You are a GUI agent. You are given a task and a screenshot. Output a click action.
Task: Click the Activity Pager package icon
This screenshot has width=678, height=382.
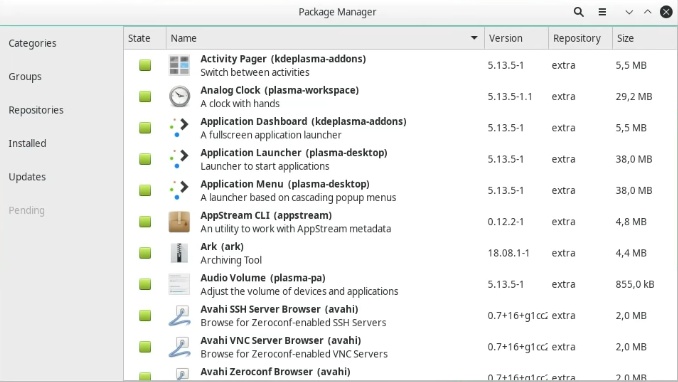click(179, 65)
